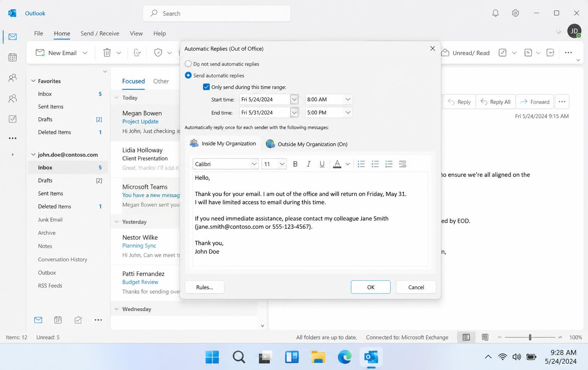Viewport: 588px width, 370px height.
Task: Uncheck Only send during this time range
Action: (207, 87)
